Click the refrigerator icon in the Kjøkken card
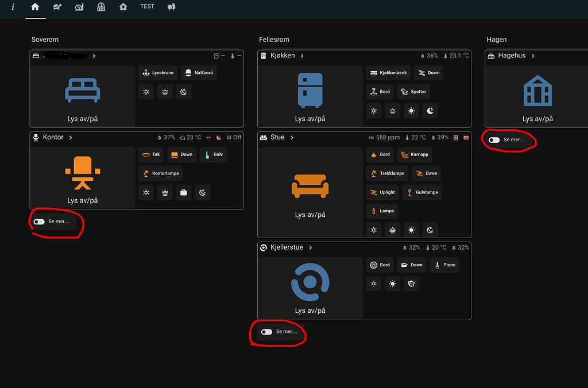 [310, 91]
